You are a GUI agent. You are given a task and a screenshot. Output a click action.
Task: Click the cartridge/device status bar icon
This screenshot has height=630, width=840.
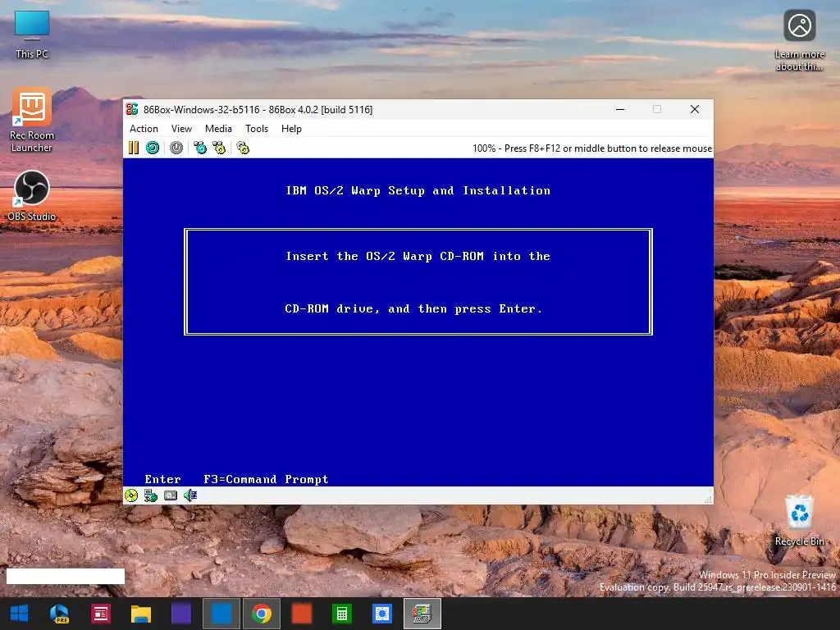click(171, 495)
